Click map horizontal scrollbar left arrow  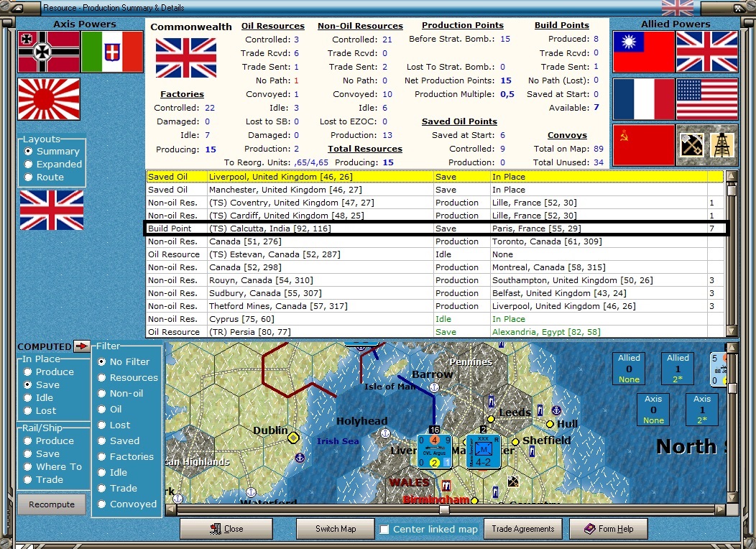[170, 509]
